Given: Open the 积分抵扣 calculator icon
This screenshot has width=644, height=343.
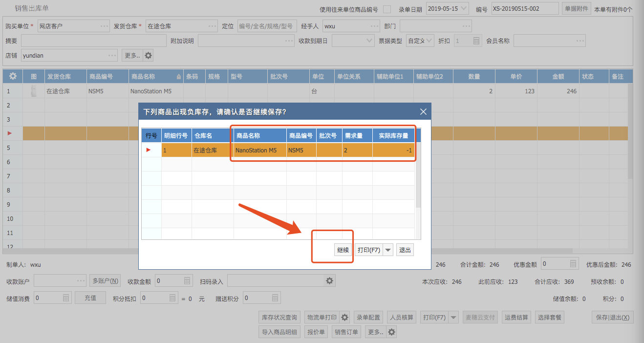Looking at the screenshot, I should pos(172,298).
